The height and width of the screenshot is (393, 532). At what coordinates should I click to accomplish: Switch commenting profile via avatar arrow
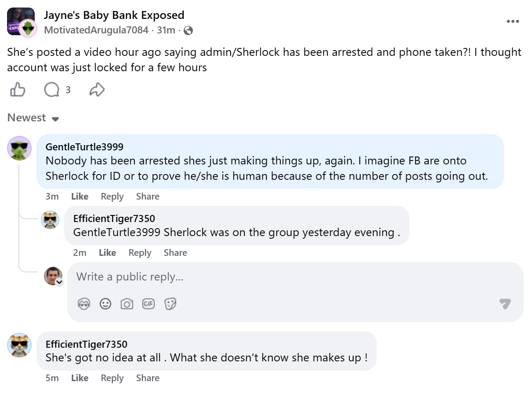59,282
